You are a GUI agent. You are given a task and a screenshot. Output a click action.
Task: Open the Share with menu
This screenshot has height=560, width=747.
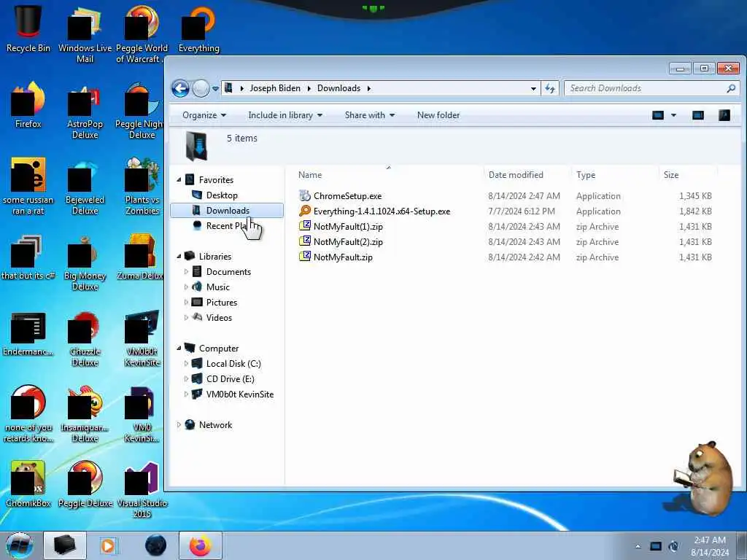click(370, 115)
